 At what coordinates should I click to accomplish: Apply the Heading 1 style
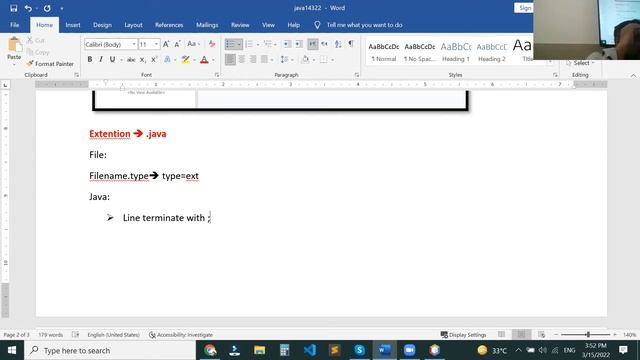pyautogui.click(x=456, y=51)
